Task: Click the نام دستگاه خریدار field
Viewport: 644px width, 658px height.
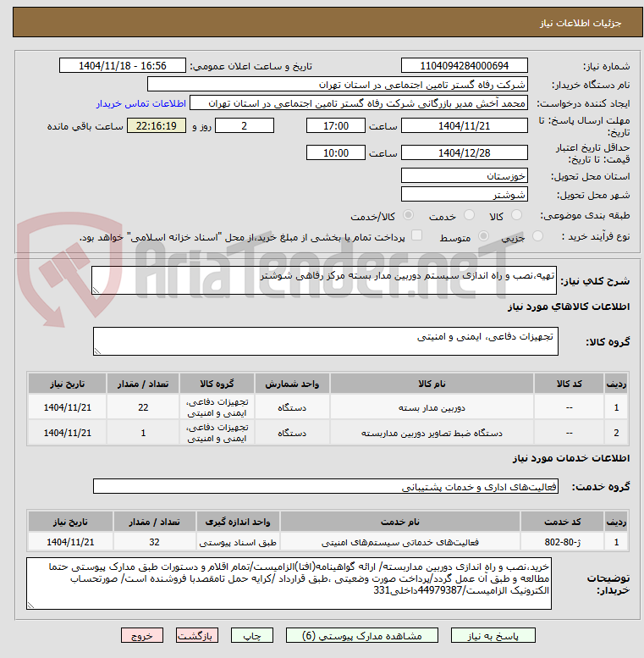Action: tap(338, 85)
